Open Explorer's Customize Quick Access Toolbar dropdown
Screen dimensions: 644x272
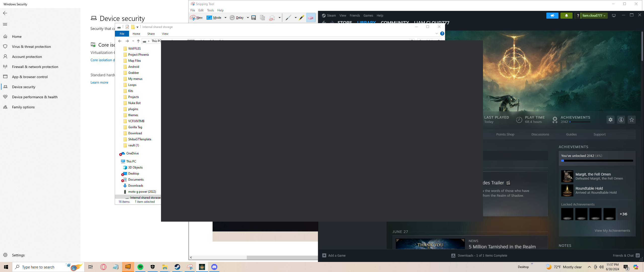pyautogui.click(x=137, y=27)
